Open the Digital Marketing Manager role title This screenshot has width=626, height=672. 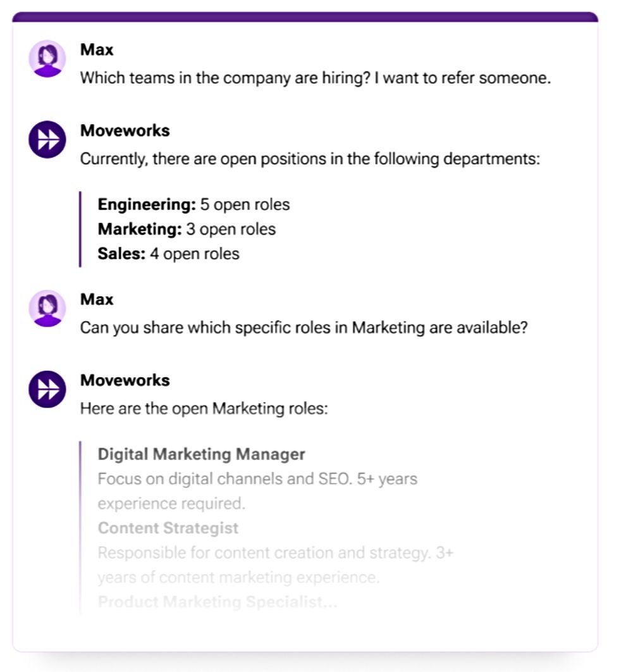(x=201, y=454)
